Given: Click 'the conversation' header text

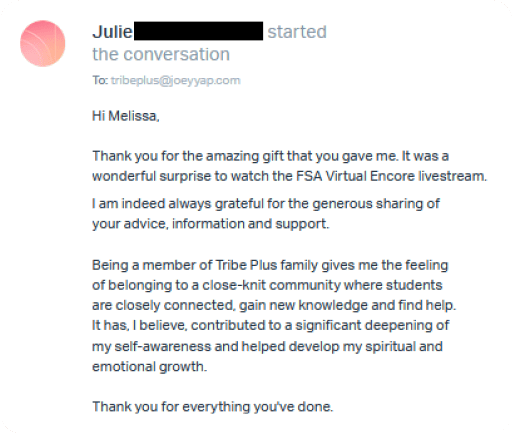Looking at the screenshot, I should click(x=161, y=54).
